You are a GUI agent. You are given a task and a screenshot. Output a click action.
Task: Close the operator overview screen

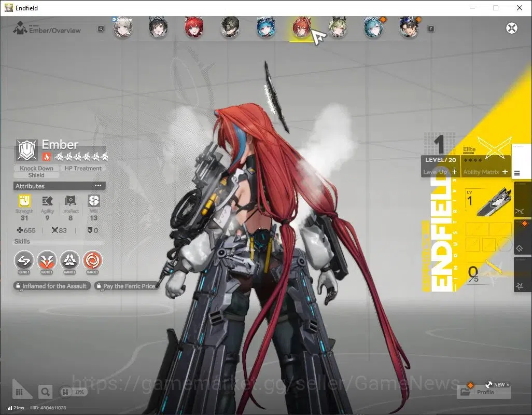tap(512, 28)
